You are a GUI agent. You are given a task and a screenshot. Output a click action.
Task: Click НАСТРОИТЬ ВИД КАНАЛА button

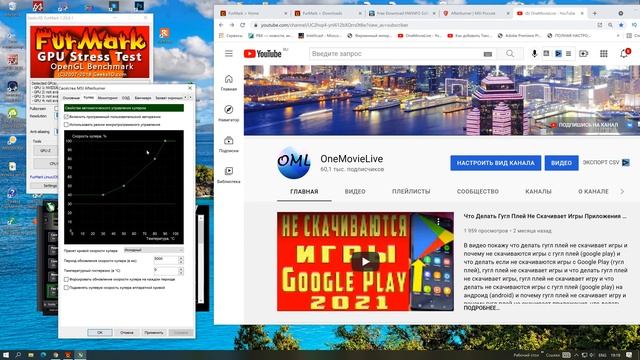click(496, 163)
